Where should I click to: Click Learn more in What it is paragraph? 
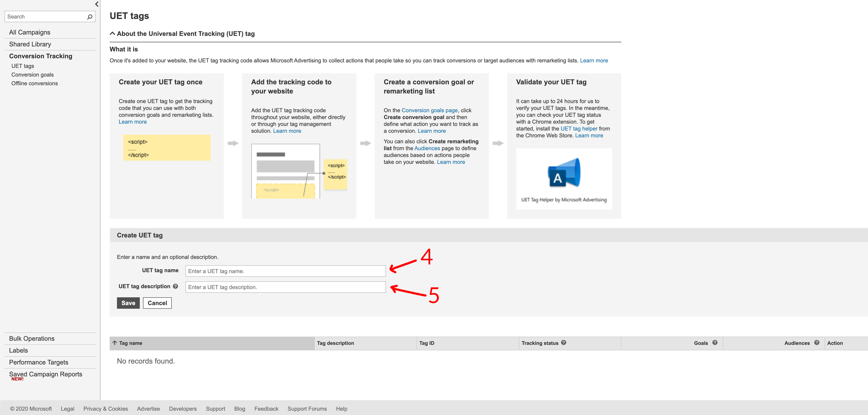click(x=594, y=61)
